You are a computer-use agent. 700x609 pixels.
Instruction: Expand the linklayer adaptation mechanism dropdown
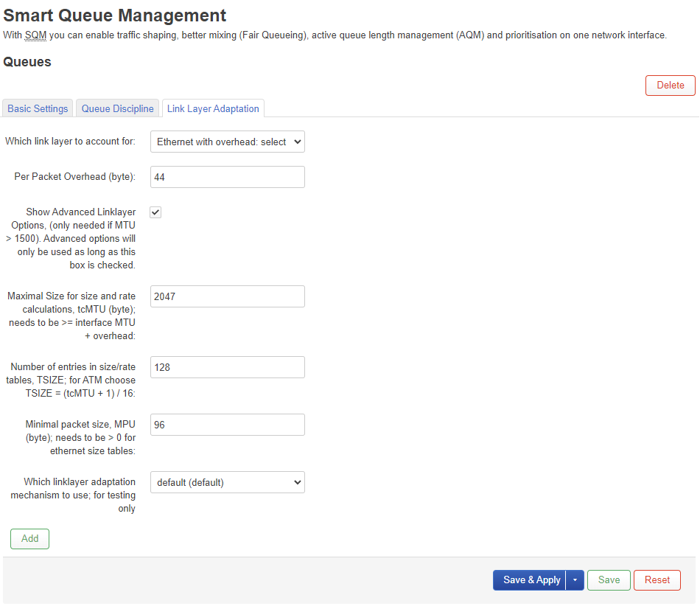coord(227,482)
